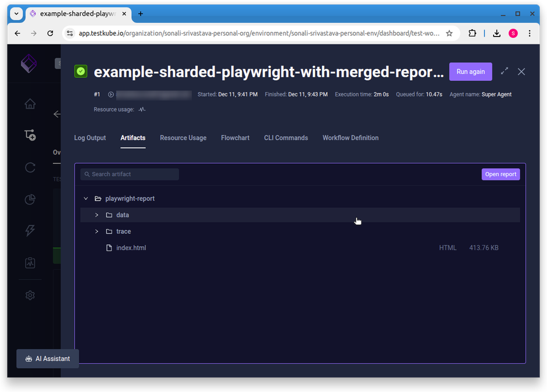Click the fullscreen expand arrows icon

505,71
